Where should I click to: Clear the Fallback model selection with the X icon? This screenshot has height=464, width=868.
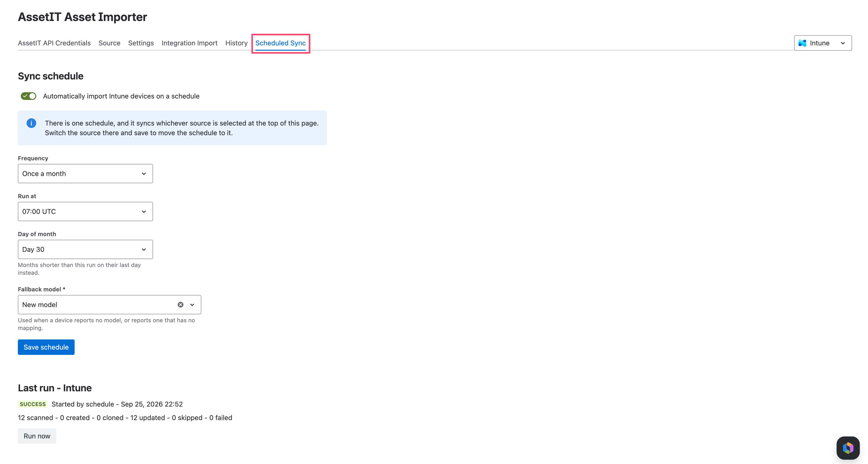coord(181,305)
